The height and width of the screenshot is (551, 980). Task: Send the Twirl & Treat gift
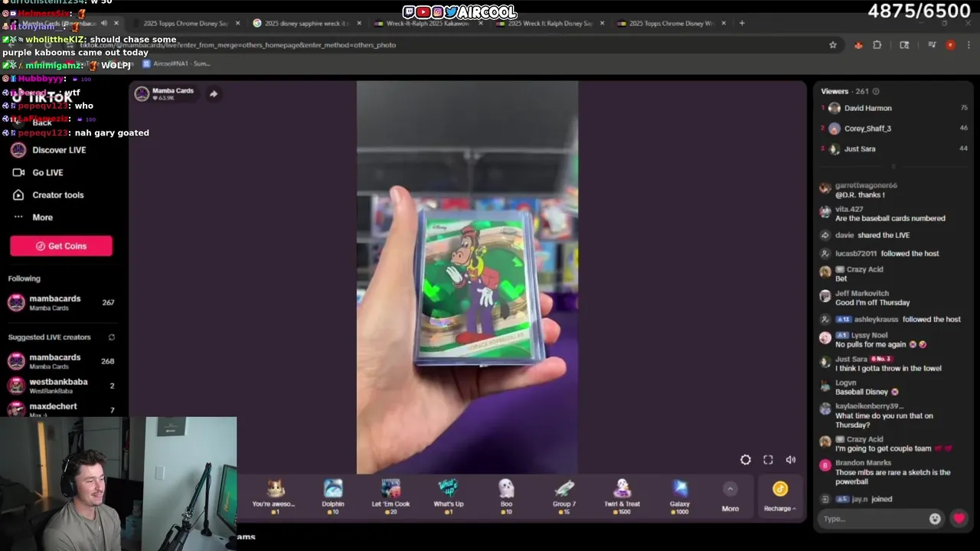click(x=622, y=496)
